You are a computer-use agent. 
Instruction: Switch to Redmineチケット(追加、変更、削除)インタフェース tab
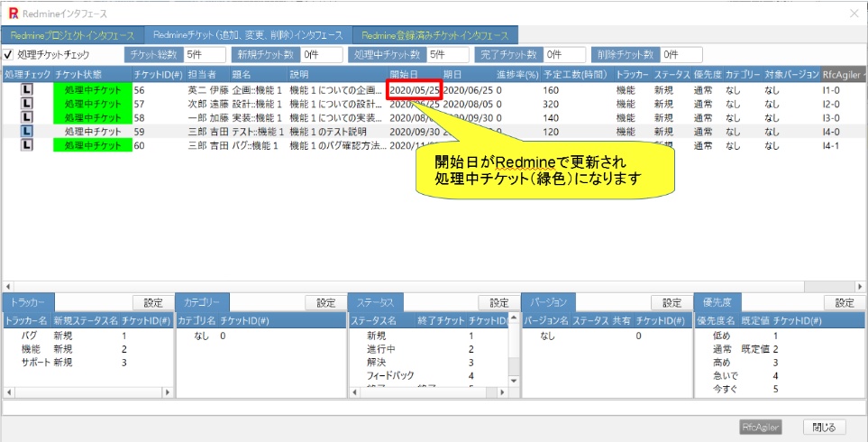(248, 35)
